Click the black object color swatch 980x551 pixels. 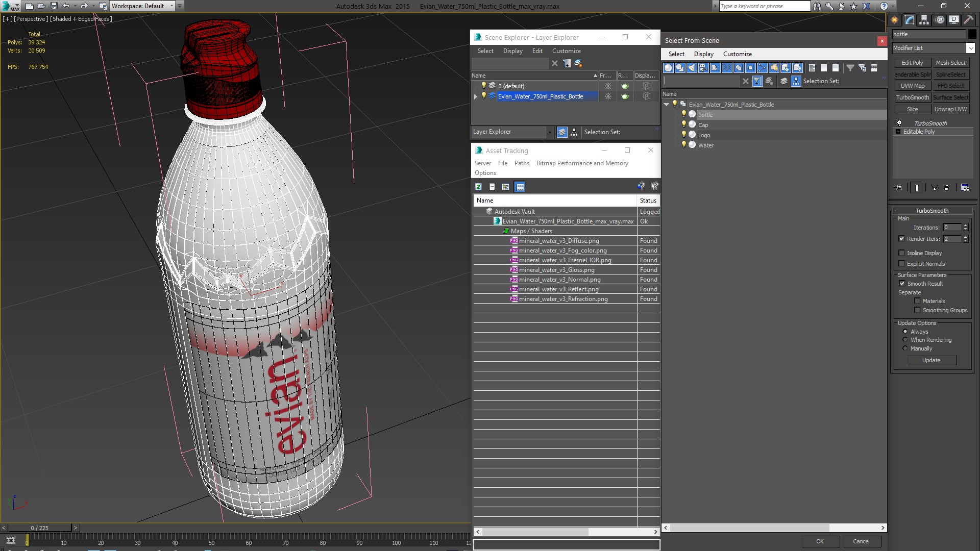(x=972, y=34)
